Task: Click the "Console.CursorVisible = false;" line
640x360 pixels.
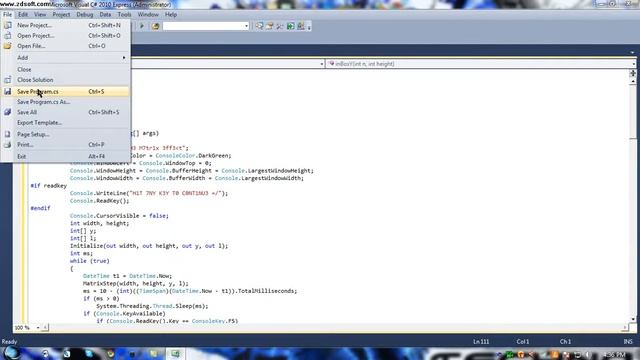Action: 119,216
